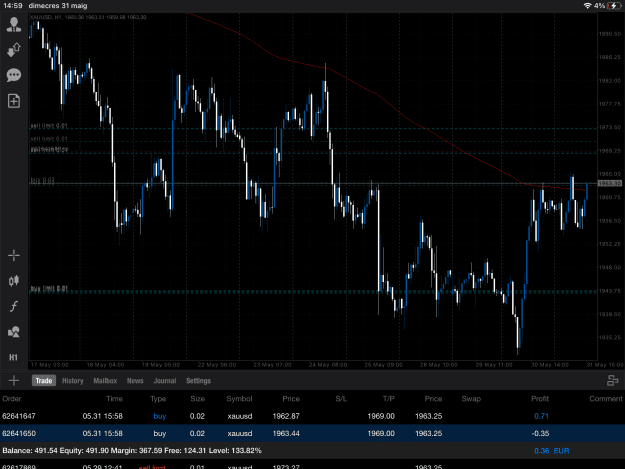Open the Settings tab
Viewport: 625px width, 469px height.
[199, 381]
